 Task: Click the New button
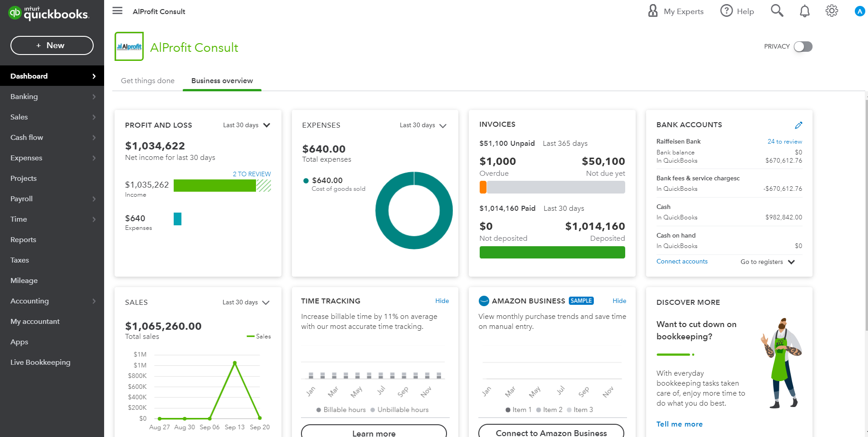coord(52,45)
